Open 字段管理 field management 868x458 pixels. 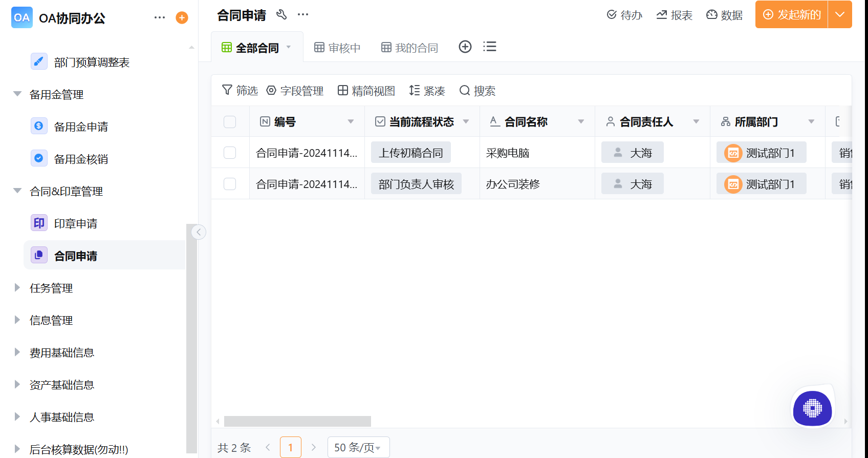295,91
